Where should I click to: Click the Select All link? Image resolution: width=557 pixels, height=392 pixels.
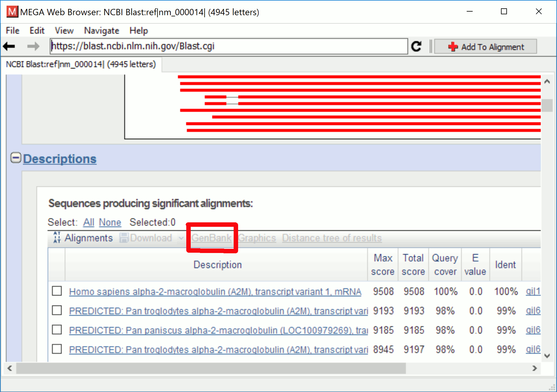pos(89,222)
